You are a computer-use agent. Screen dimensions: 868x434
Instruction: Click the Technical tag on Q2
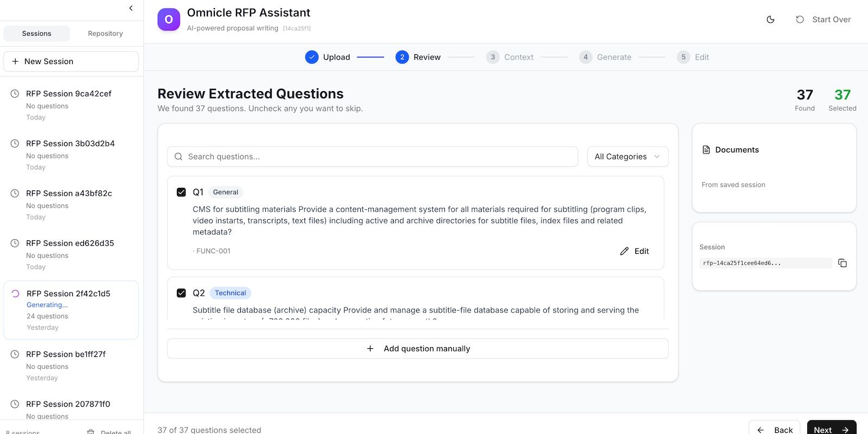(230, 293)
